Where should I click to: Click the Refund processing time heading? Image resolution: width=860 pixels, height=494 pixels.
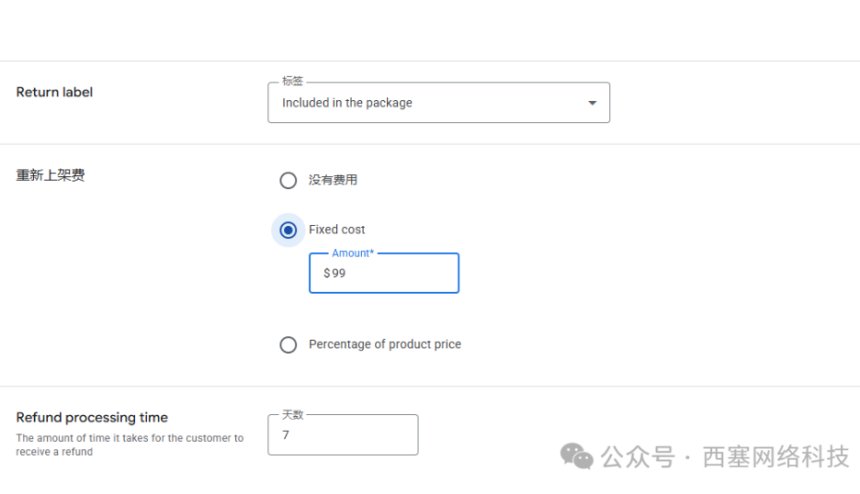pyautogui.click(x=92, y=417)
